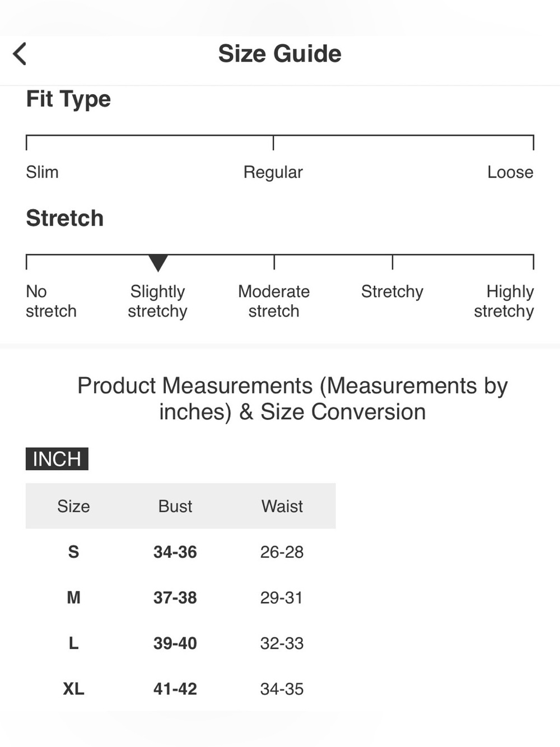The height and width of the screenshot is (747, 560).
Task: Go back using the left chevron arrow
Action: coord(20,54)
